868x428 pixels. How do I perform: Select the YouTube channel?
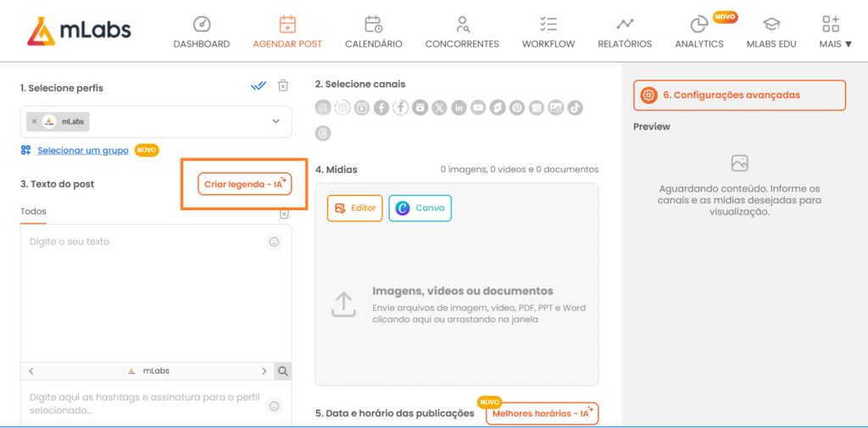478,108
